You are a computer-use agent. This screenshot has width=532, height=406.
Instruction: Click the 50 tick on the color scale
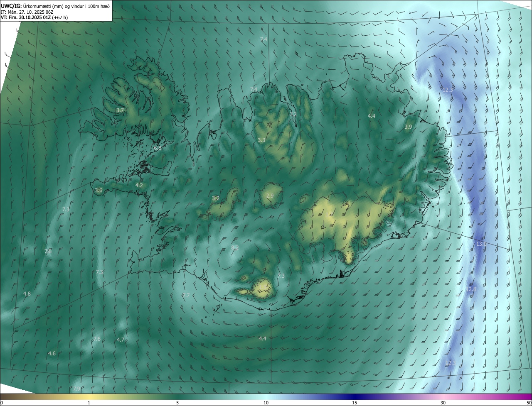[528, 403]
